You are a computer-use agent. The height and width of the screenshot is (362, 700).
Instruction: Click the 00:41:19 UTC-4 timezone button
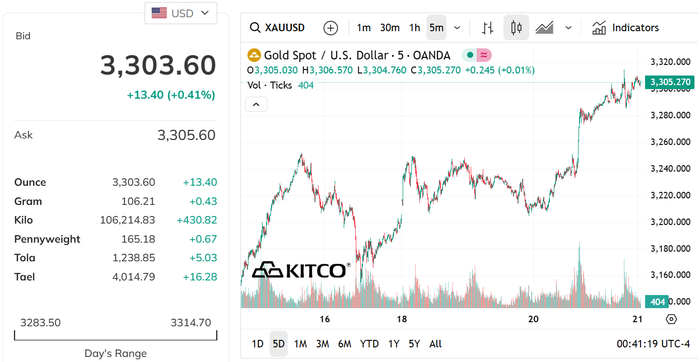tap(653, 344)
